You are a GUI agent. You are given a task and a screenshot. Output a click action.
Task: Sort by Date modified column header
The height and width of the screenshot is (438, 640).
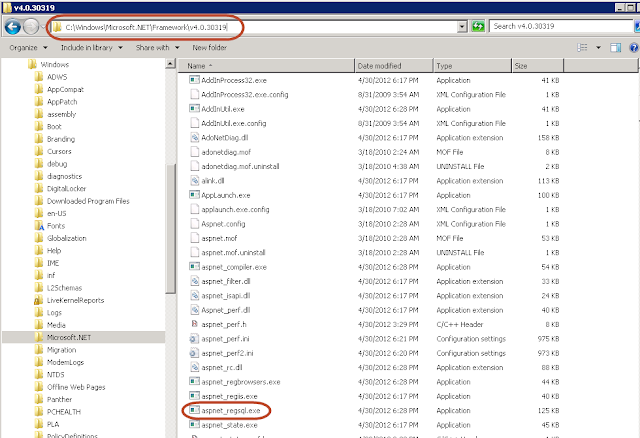394,66
